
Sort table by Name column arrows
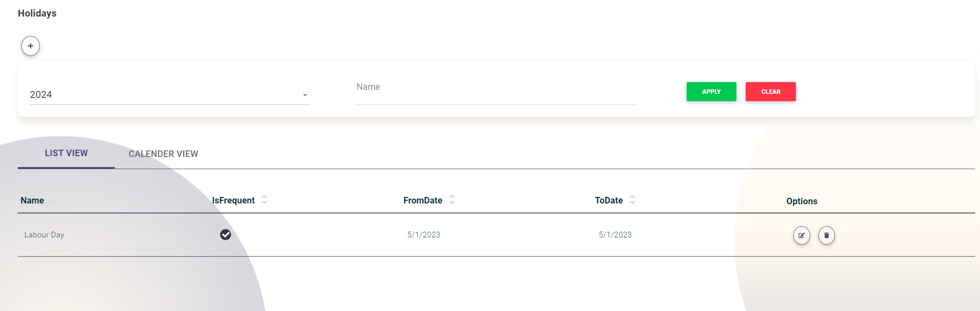[x=53, y=200]
